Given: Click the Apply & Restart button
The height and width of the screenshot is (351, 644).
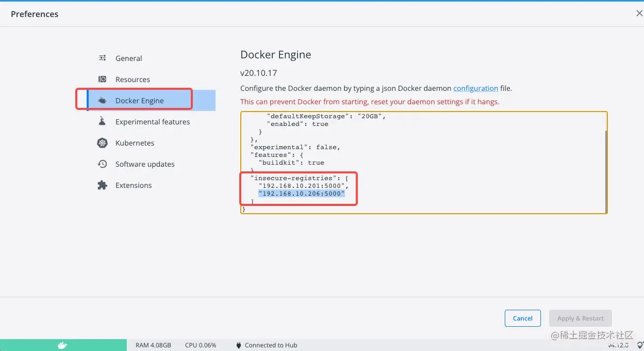Looking at the screenshot, I should click(581, 318).
